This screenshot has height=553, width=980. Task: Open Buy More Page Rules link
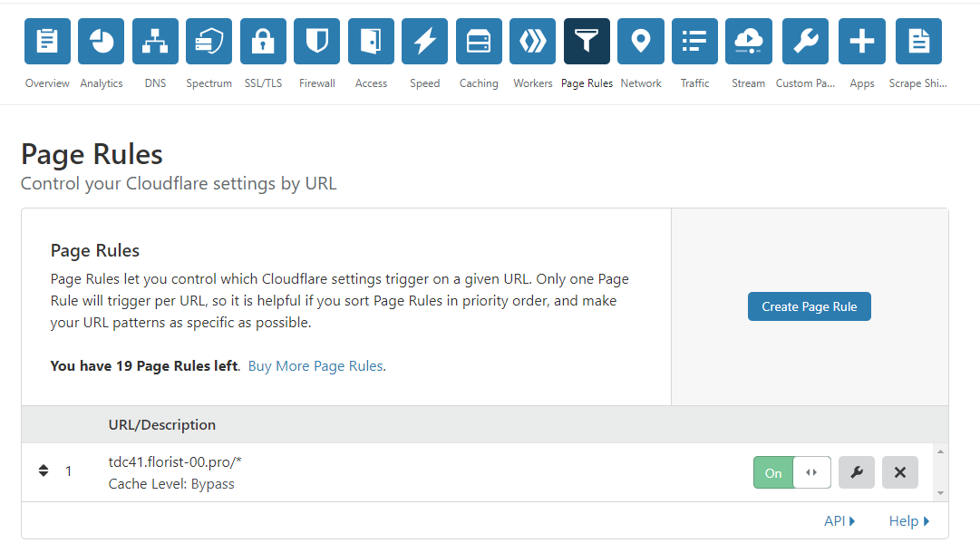[x=315, y=366]
